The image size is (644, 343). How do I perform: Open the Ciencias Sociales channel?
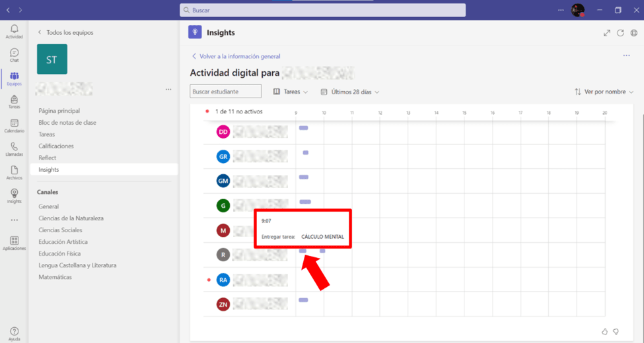[x=60, y=230]
